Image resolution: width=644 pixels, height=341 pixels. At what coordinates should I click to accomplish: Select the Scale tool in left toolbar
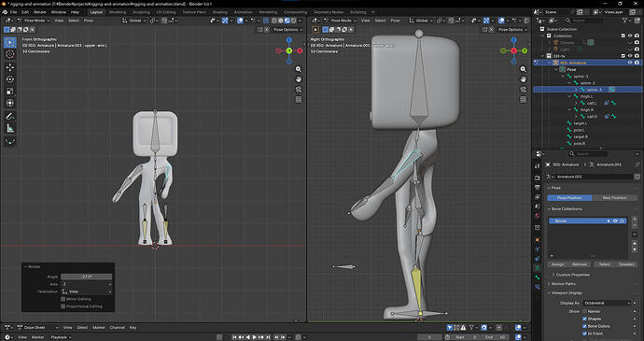click(10, 91)
